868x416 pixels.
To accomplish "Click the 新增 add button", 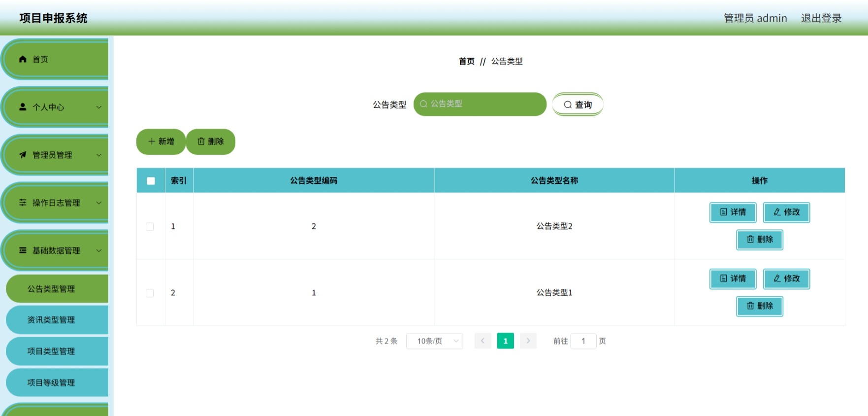I will (161, 141).
